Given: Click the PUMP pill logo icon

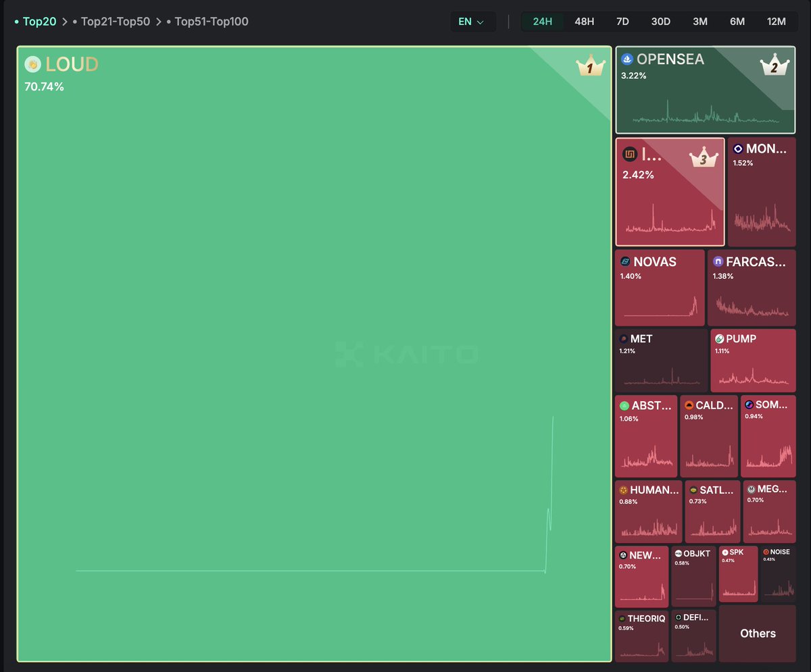Looking at the screenshot, I should (x=720, y=339).
